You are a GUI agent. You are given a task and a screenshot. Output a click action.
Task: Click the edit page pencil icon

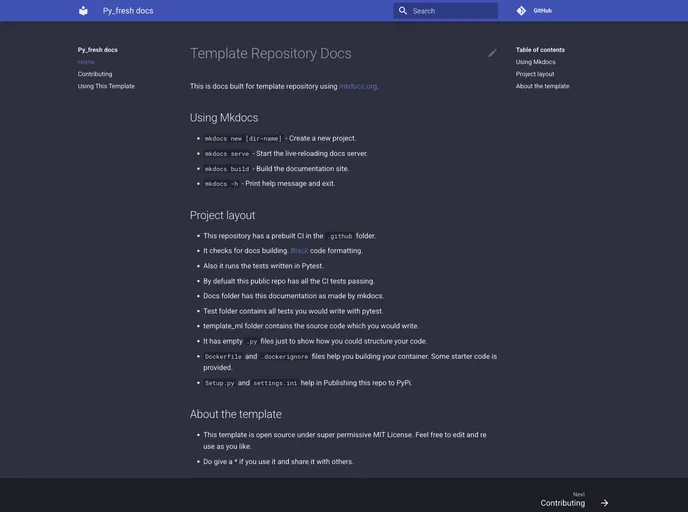pos(493,53)
